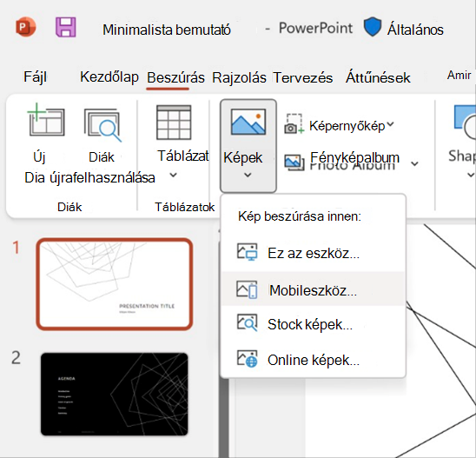
Task: Click the Kép beszúrása innen: header text
Action: [300, 216]
